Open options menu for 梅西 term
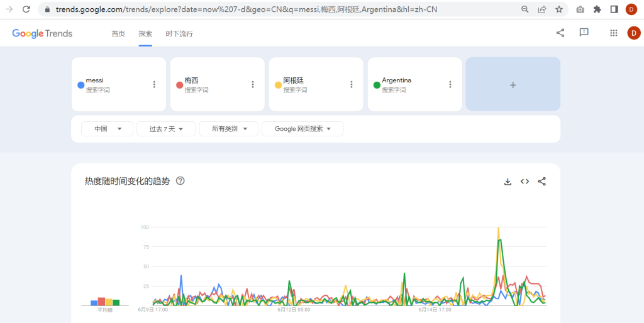Viewport: 644px width, 323px height. point(253,85)
